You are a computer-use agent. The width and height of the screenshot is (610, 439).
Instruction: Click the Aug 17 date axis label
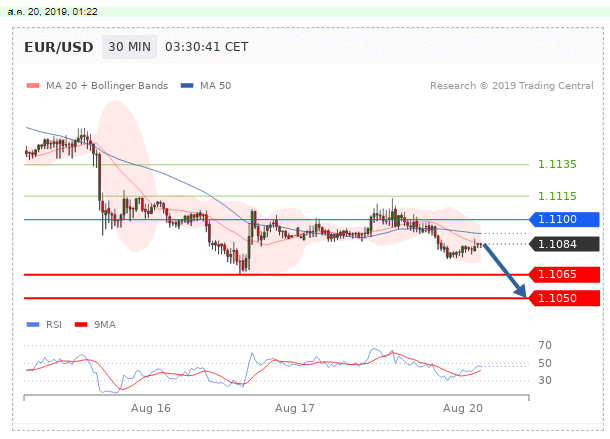294,408
